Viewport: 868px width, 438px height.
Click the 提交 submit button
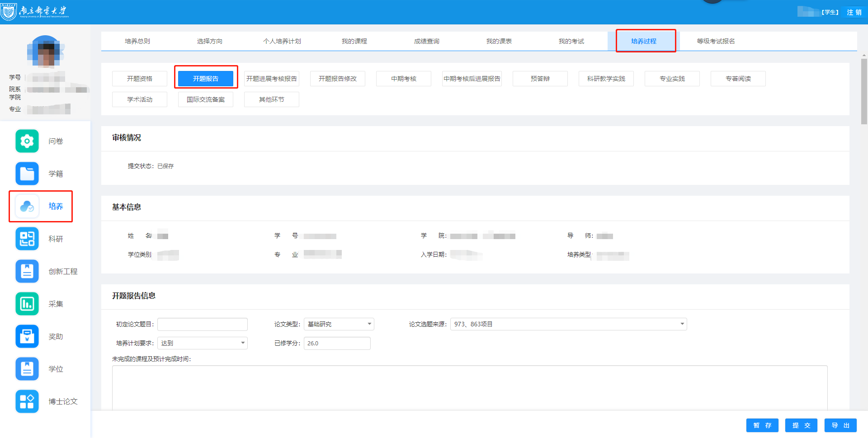801,425
